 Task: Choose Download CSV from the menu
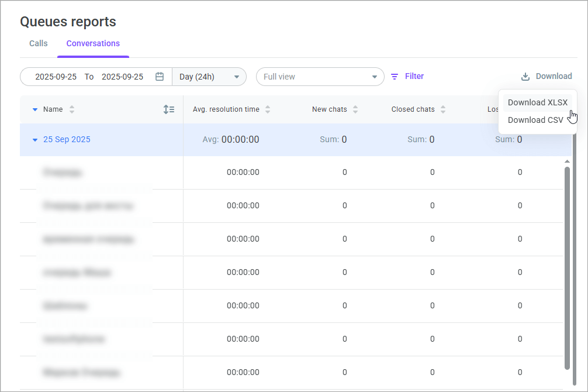535,120
